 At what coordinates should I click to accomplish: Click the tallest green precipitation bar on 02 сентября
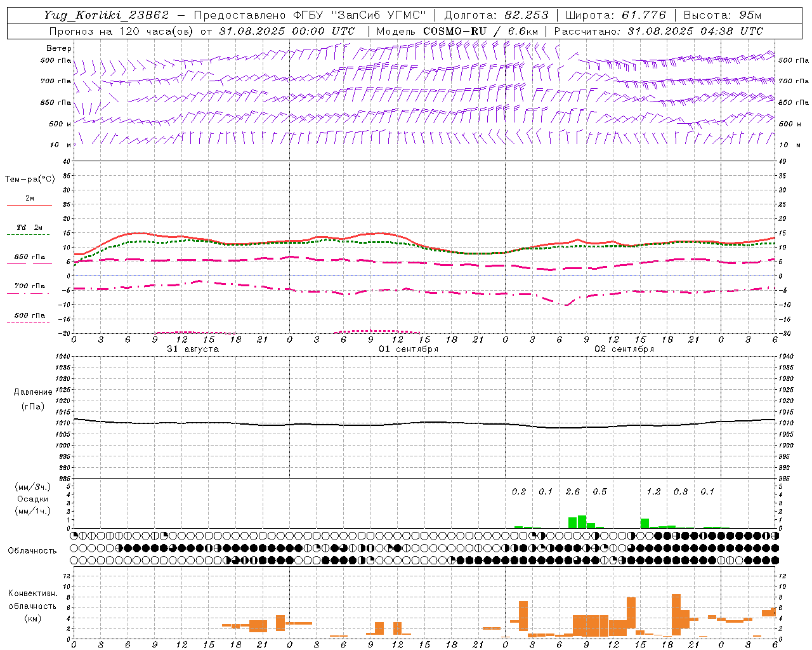point(582,522)
